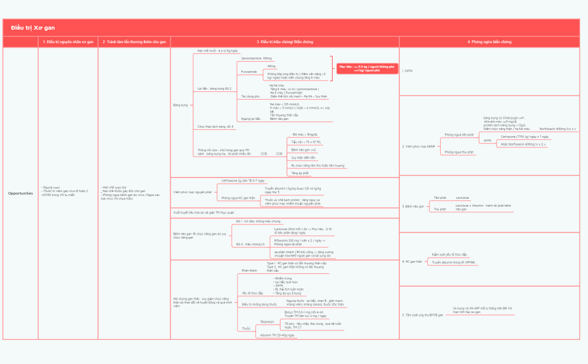The image size is (588, 364).
Task: Click the 'Furosemide' node
Action: (249, 72)
